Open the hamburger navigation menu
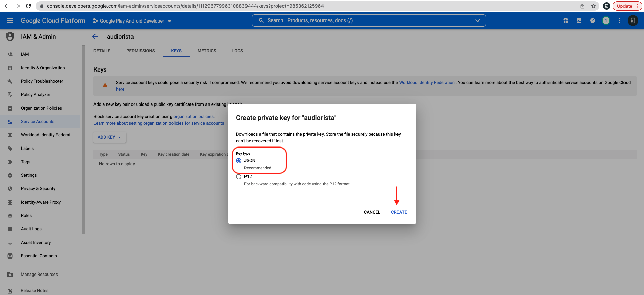This screenshot has height=295, width=644. tap(10, 20)
